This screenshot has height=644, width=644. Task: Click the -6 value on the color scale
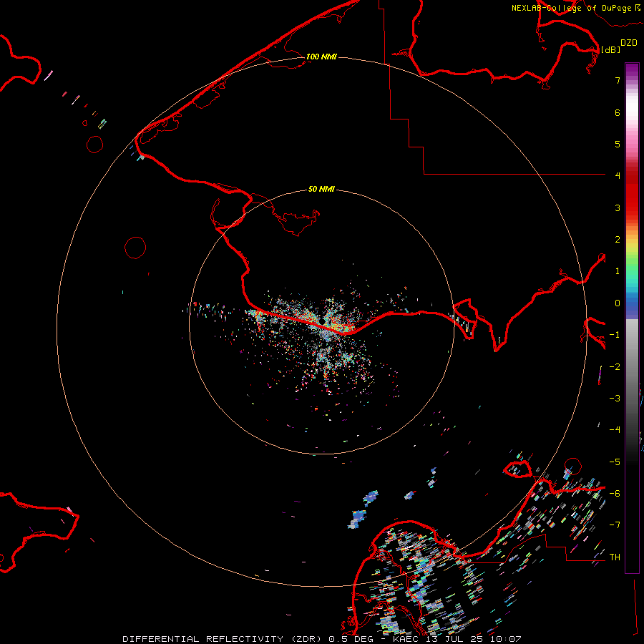615,494
